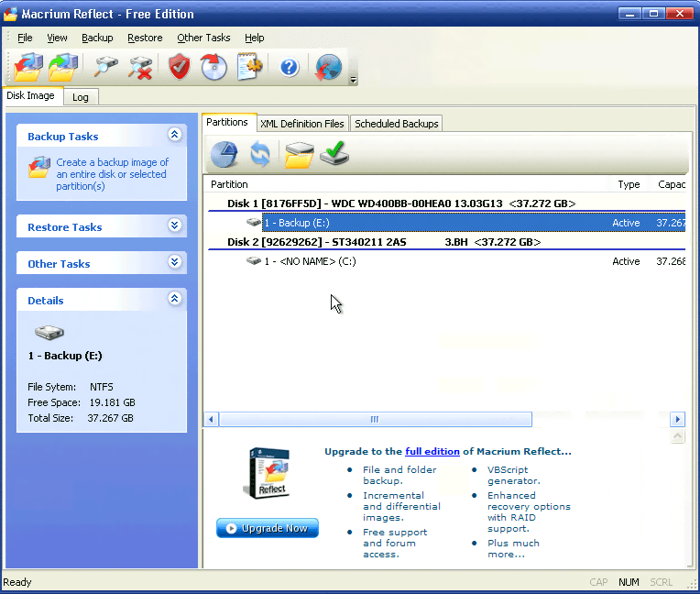700x594 pixels.
Task: Click the horizontal scrollbar thumb
Action: [375, 419]
